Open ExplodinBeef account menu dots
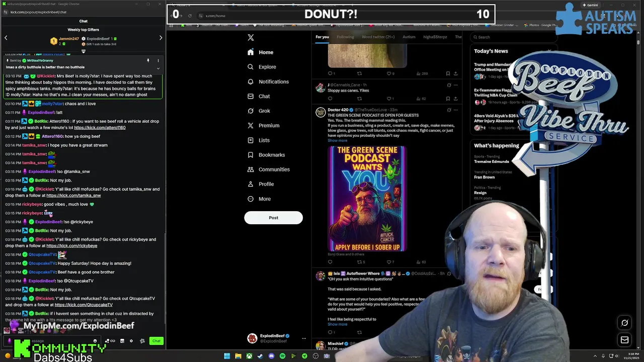644x362 pixels. [x=303, y=338]
